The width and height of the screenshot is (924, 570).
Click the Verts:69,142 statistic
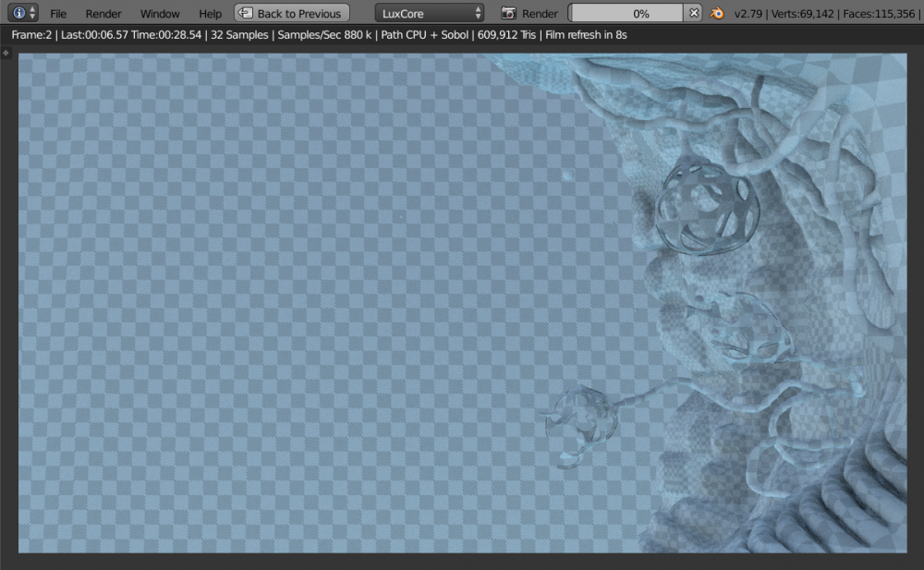tap(803, 14)
